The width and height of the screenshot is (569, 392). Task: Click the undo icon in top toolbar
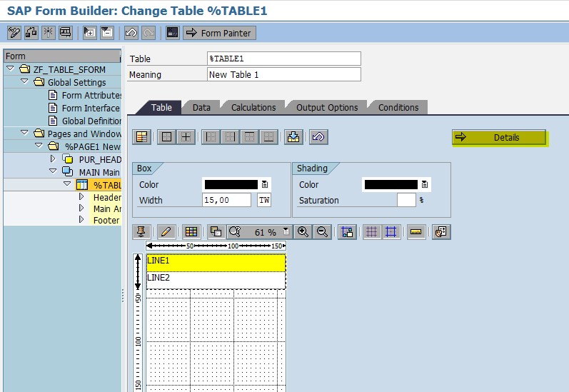point(131,33)
